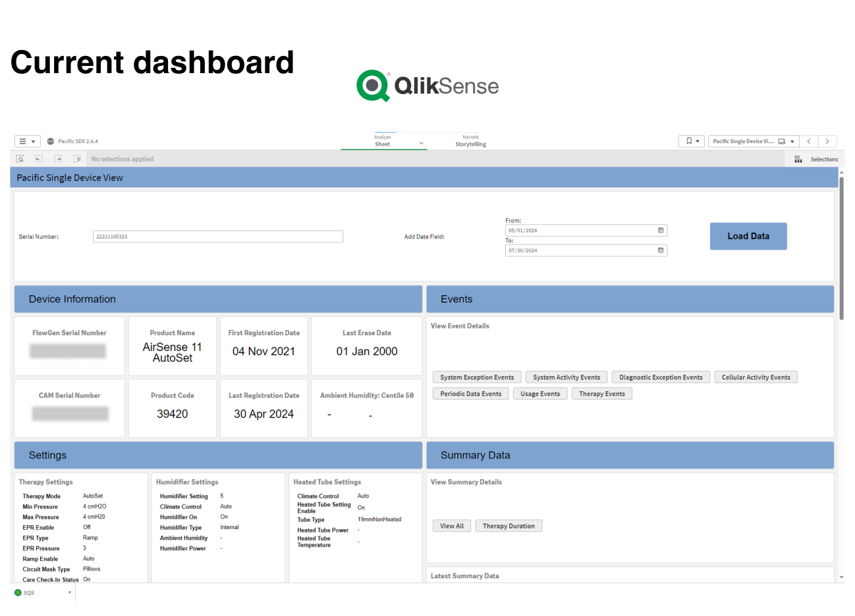Viewport: 855px width, 616px height.
Task: Open the To date calendar picker
Action: [661, 250]
